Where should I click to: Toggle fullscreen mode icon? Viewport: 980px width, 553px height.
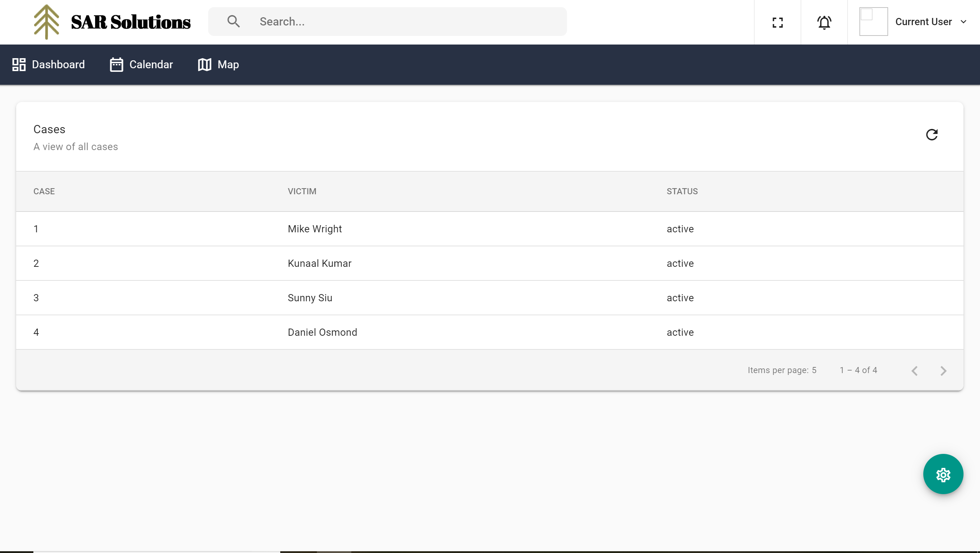tap(778, 22)
